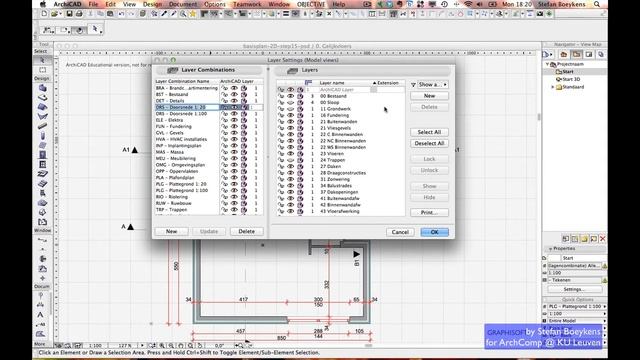Collapse the Properties section in Navigator
This screenshot has width=640, height=360.
click(551, 249)
